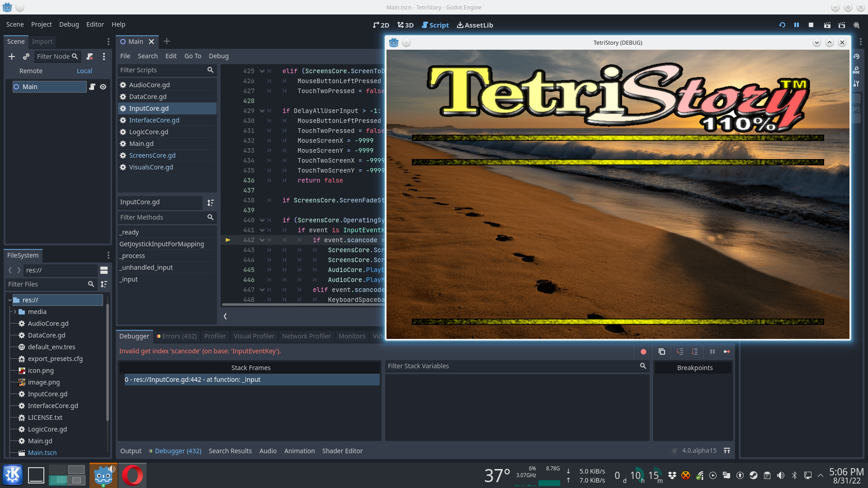
Task: Open the Scene dock three-dot menu
Action: pos(108,42)
